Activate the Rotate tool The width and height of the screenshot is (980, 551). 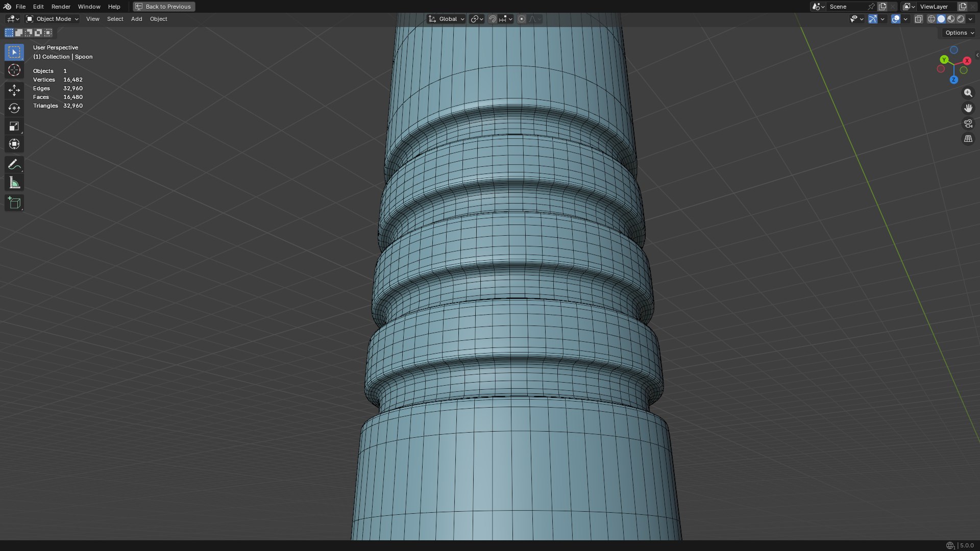(14, 108)
